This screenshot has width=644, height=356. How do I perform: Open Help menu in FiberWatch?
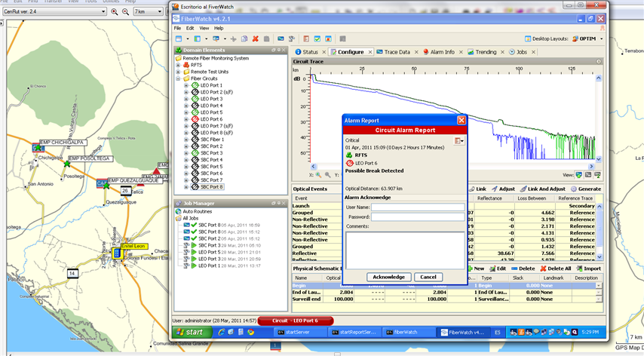click(219, 29)
